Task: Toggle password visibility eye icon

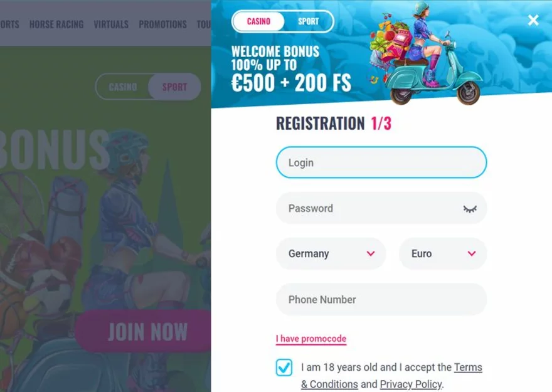Action: click(470, 209)
